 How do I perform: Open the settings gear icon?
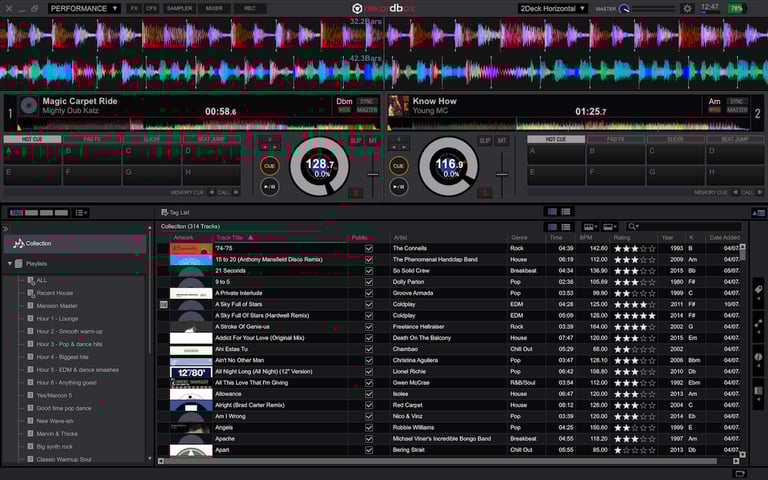point(687,8)
